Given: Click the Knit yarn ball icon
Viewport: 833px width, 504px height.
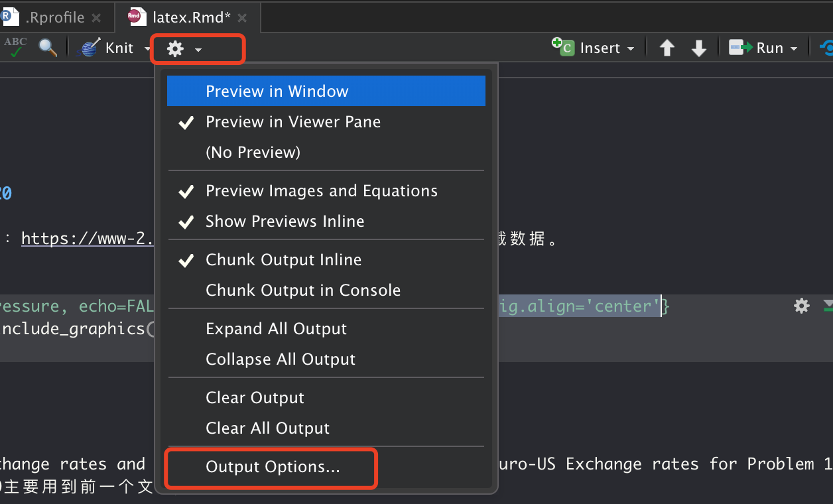Looking at the screenshot, I should point(88,48).
